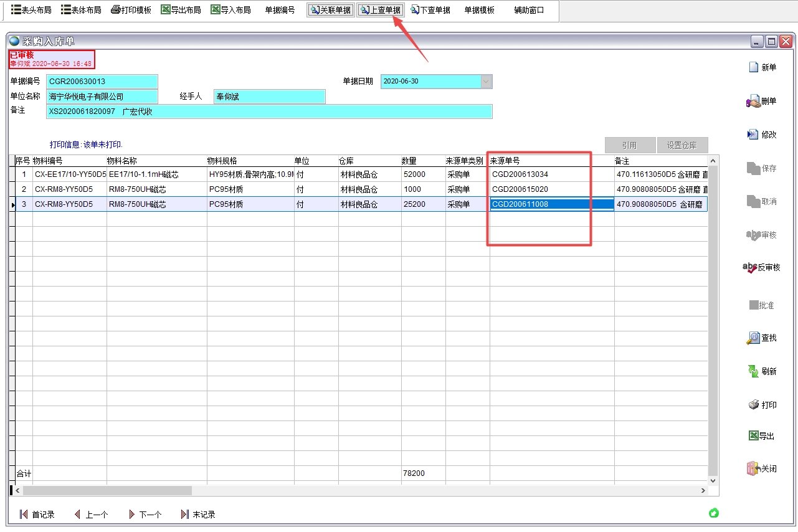The height and width of the screenshot is (532, 798).
Task: Click 反审核 un-approve icon
Action: [x=750, y=267]
